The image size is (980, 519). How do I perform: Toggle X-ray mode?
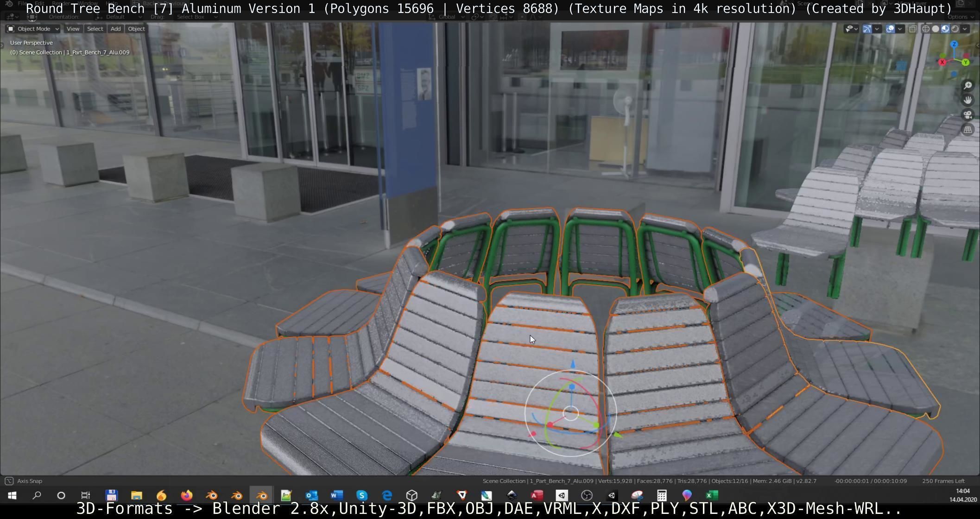coord(913,29)
